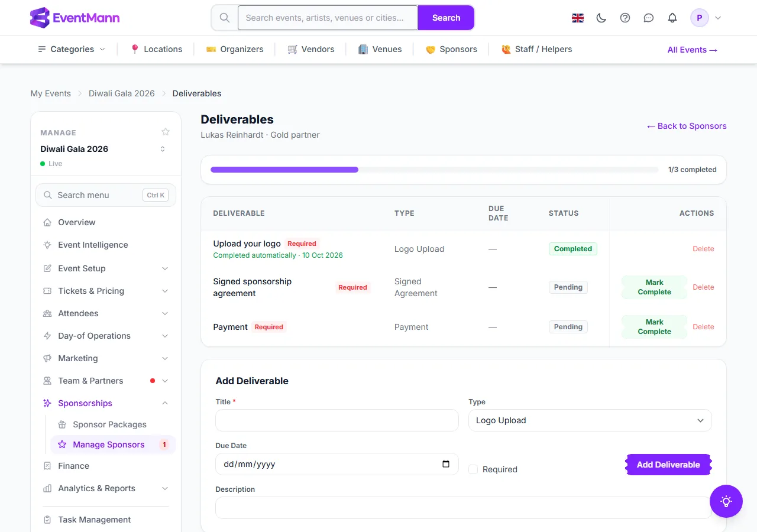Expand the Event Setup section
The height and width of the screenshot is (532, 757).
(x=106, y=268)
